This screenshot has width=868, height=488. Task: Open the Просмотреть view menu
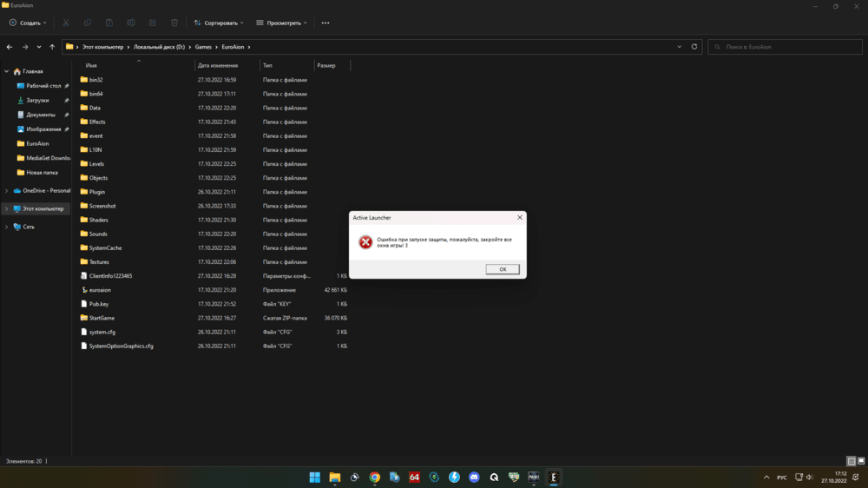tap(281, 23)
